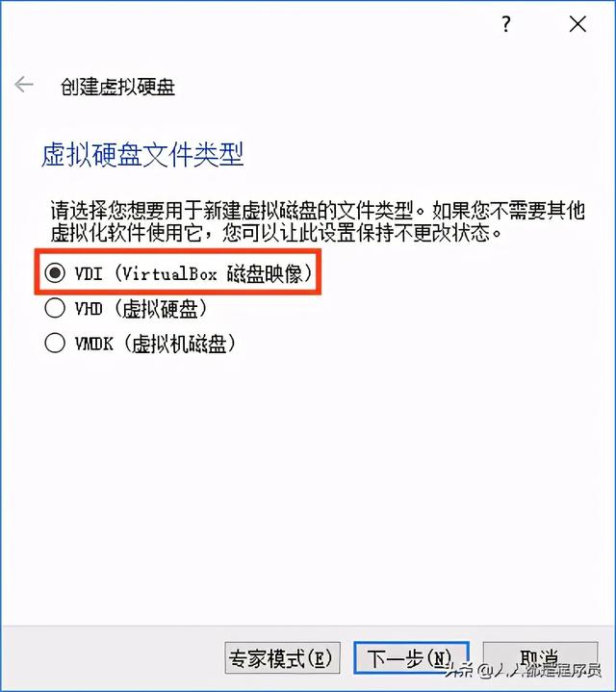Click the 虚拟硬盘文件类型 blue heading
This screenshot has height=692, width=616.
click(142, 154)
